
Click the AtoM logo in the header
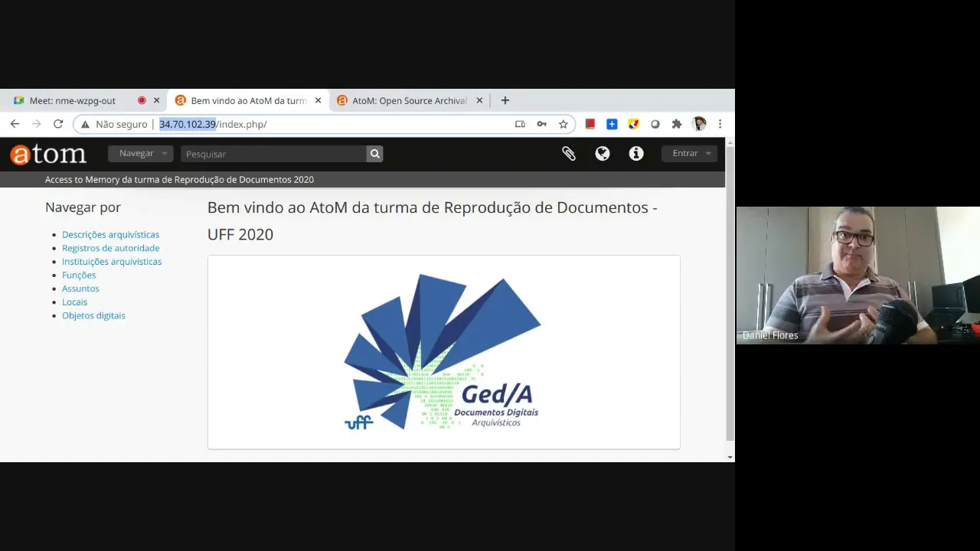[x=48, y=155]
